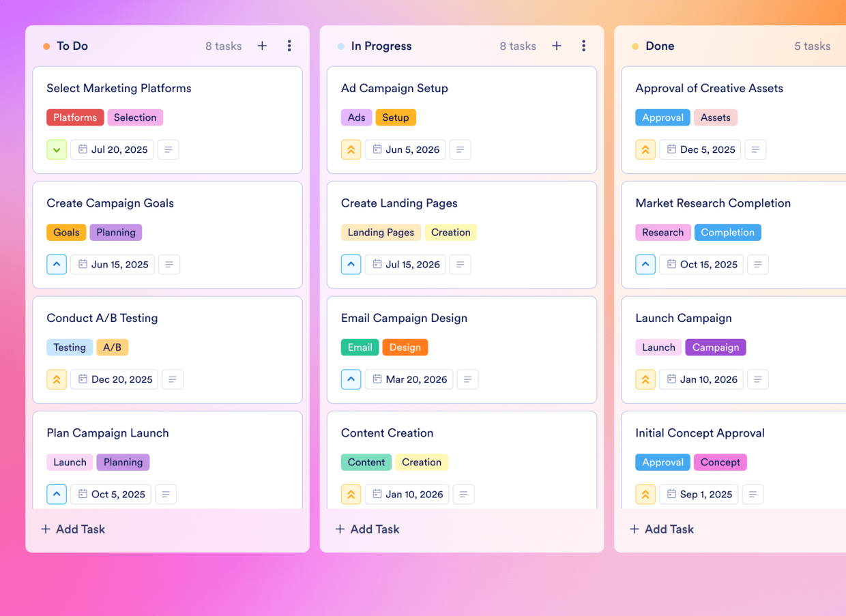Click Add Task in the To Do column
Screen dimensions: 846x616
pos(72,529)
